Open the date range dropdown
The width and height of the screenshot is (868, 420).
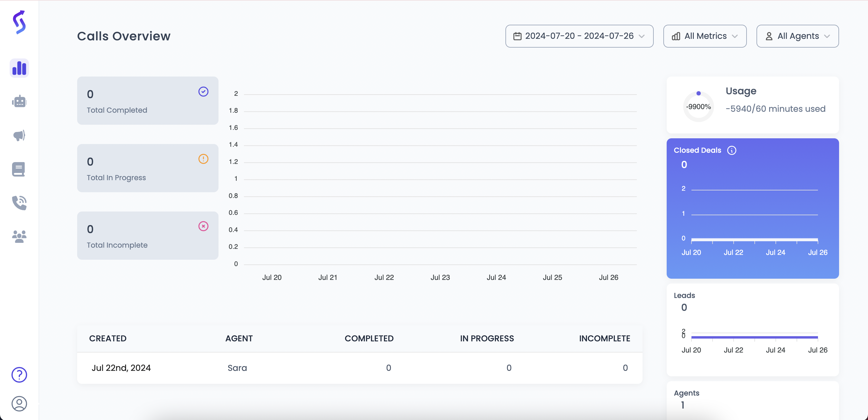pos(579,36)
